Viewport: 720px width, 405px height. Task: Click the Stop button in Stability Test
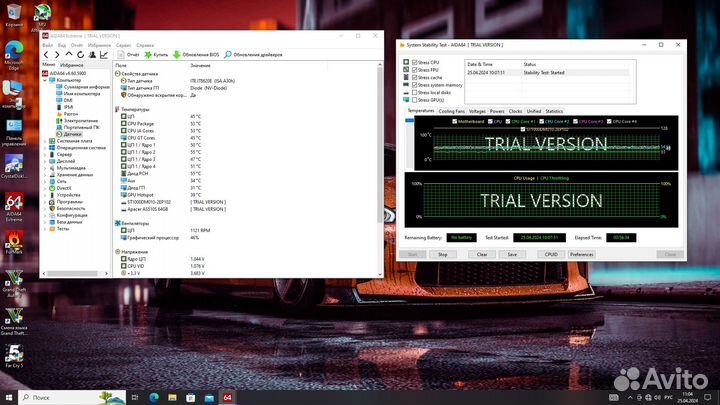point(442,254)
